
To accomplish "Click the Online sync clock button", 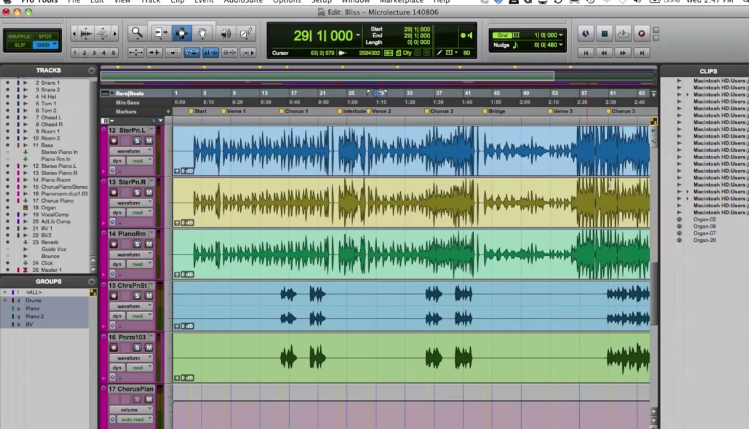I will (586, 33).
